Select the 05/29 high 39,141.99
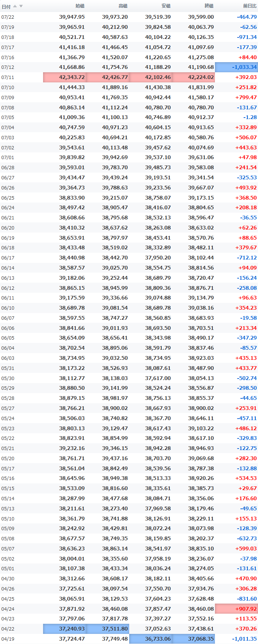 pos(115,388)
